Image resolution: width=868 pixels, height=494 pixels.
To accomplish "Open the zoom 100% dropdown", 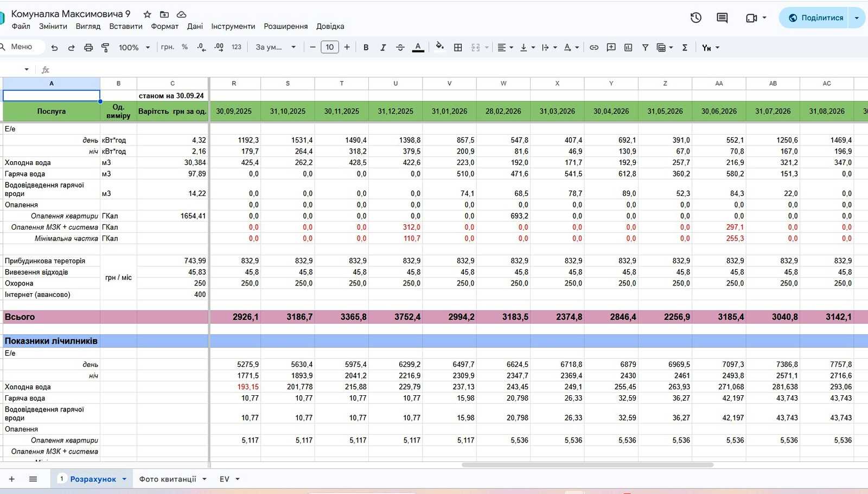I will [x=134, y=48].
